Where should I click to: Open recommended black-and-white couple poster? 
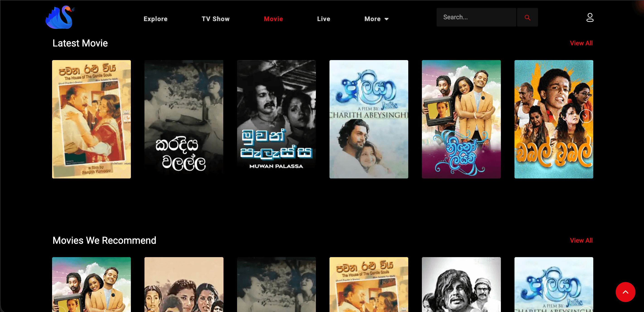[x=276, y=285]
